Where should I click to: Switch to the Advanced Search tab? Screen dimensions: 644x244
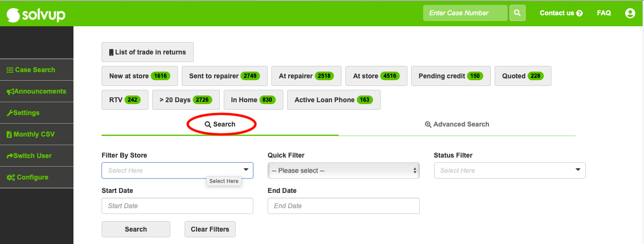[457, 124]
